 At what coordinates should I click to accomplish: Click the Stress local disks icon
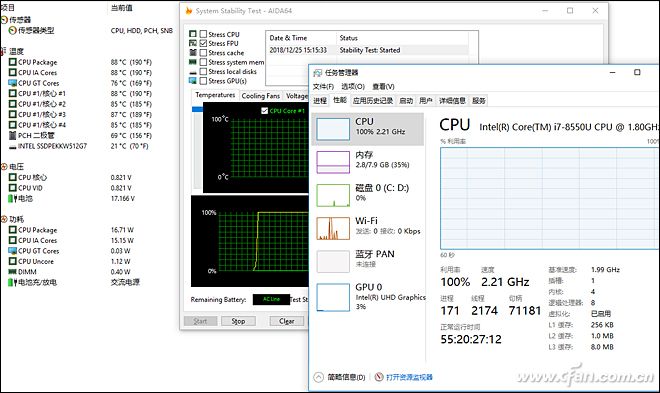coord(193,72)
